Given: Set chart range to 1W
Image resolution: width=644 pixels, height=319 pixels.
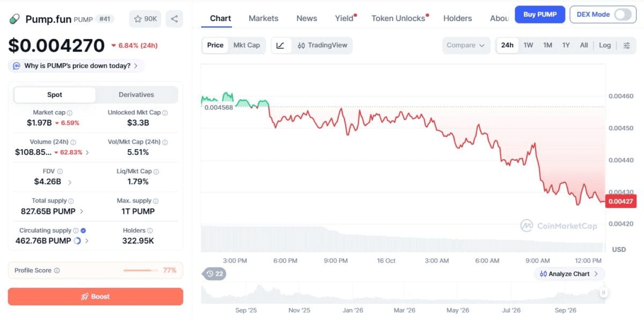Looking at the screenshot, I should [528, 45].
